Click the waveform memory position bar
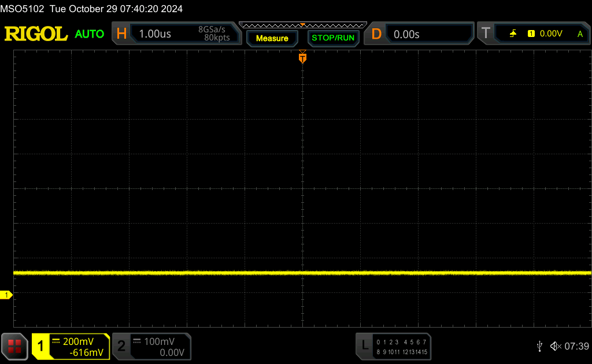592x364 pixels. pos(302,25)
